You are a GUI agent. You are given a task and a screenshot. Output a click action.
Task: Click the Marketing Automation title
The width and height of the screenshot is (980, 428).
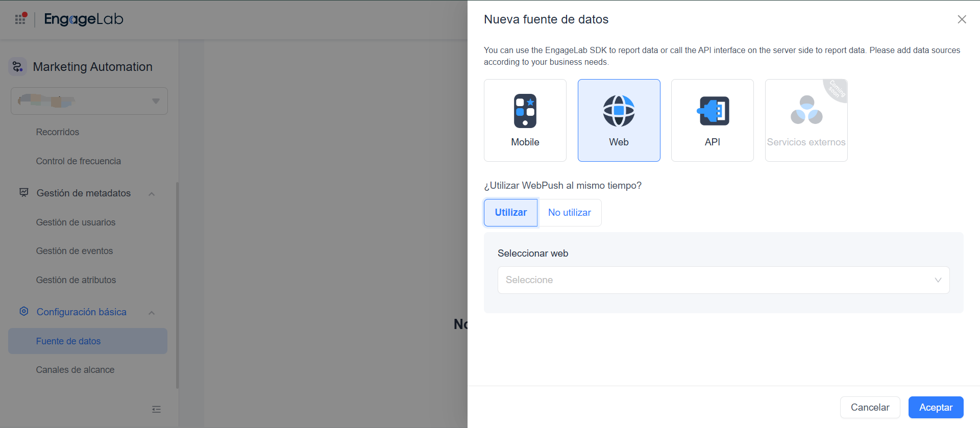pyautogui.click(x=92, y=67)
